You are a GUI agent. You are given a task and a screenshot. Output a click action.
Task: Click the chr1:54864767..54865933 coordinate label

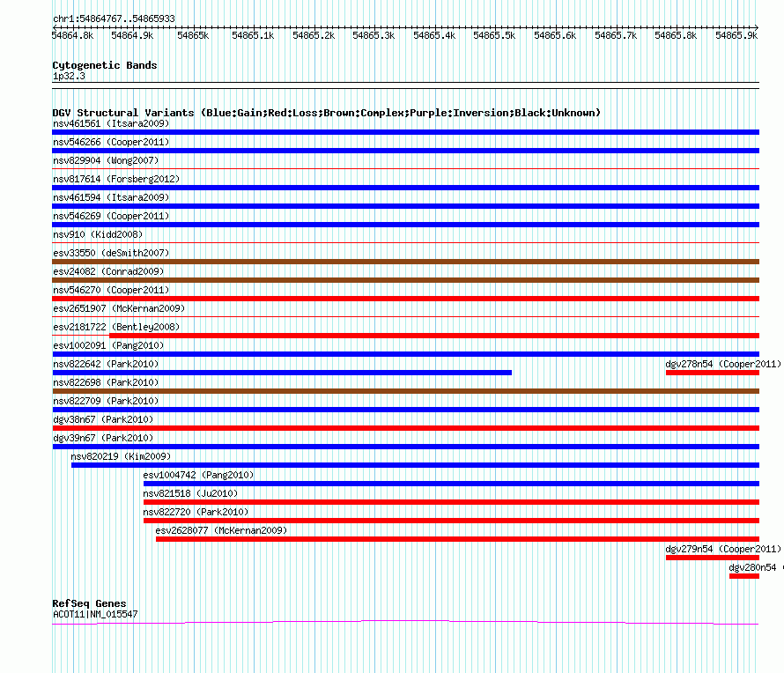tap(114, 18)
